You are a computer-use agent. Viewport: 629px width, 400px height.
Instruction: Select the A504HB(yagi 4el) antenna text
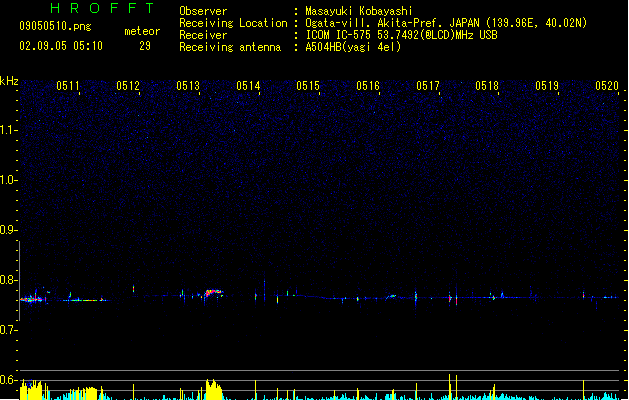tap(353, 47)
